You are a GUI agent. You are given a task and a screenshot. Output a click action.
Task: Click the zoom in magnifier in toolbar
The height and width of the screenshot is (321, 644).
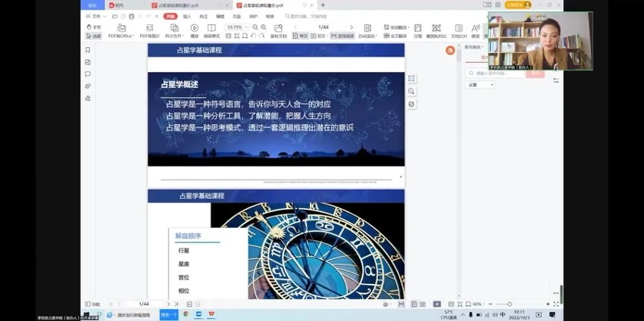pos(264,27)
